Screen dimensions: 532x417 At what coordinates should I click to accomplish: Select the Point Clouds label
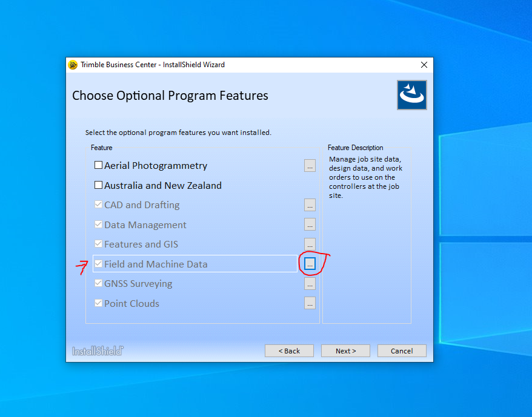[x=131, y=303]
